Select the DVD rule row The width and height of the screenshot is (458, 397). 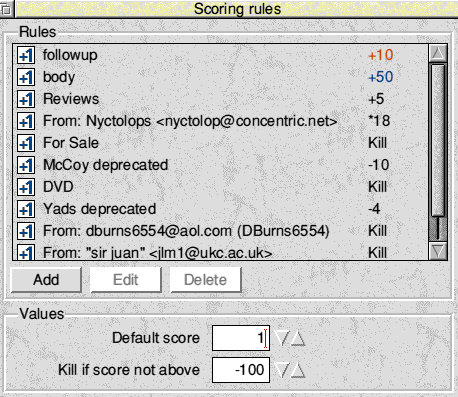pyautogui.click(x=220, y=187)
